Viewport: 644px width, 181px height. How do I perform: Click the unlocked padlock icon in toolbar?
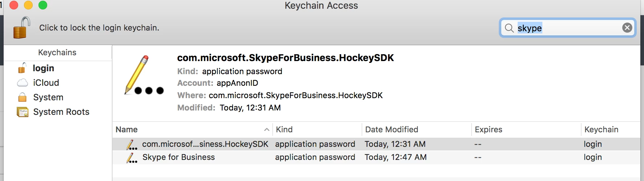pyautogui.click(x=21, y=28)
